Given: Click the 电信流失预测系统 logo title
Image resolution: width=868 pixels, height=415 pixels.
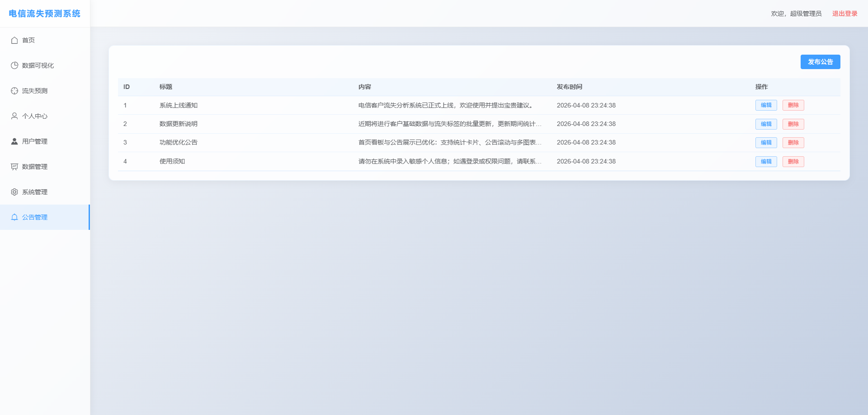Looking at the screenshot, I should (44, 14).
